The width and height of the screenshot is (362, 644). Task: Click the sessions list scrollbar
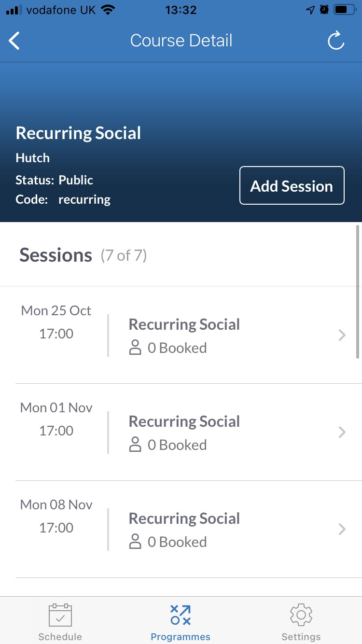coord(358,292)
